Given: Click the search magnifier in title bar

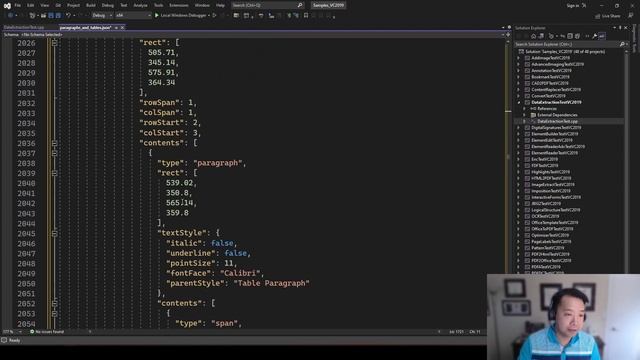Looking at the screenshot, I should (300, 5).
